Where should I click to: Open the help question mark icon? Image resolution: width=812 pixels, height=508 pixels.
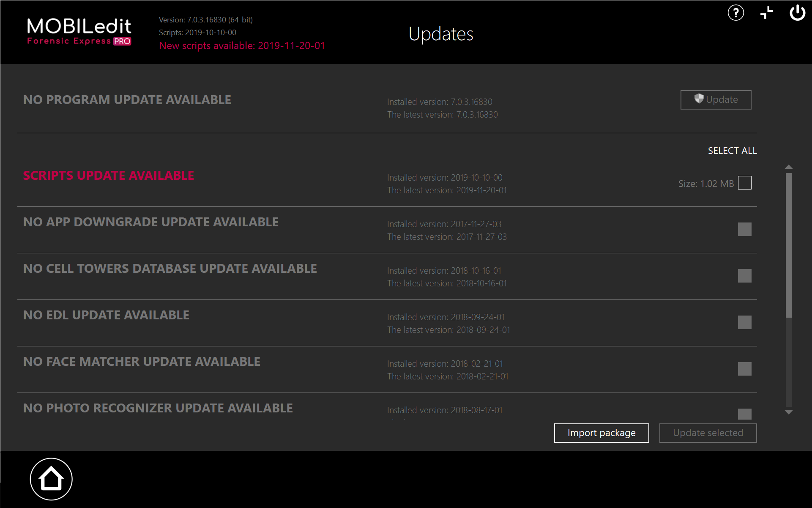[735, 13]
